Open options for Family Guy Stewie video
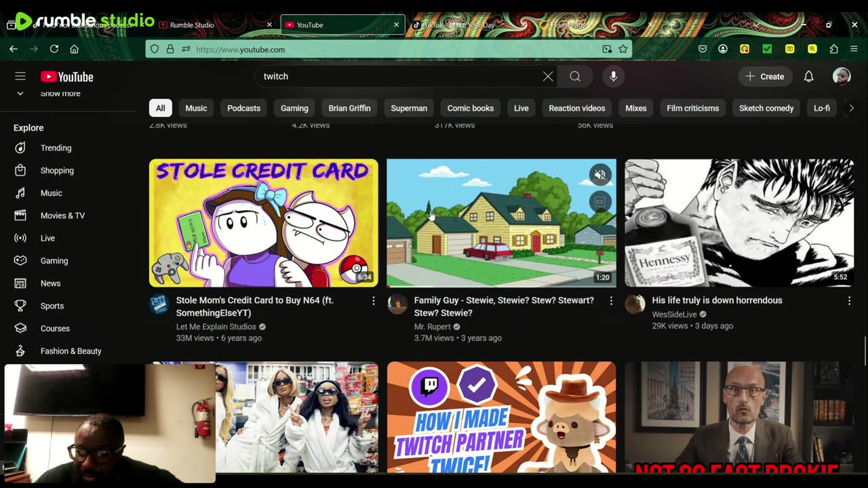The width and height of the screenshot is (868, 488). [x=611, y=301]
